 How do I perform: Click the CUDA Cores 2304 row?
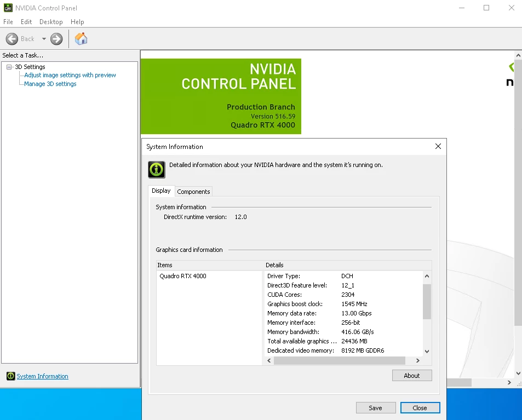[343, 295]
